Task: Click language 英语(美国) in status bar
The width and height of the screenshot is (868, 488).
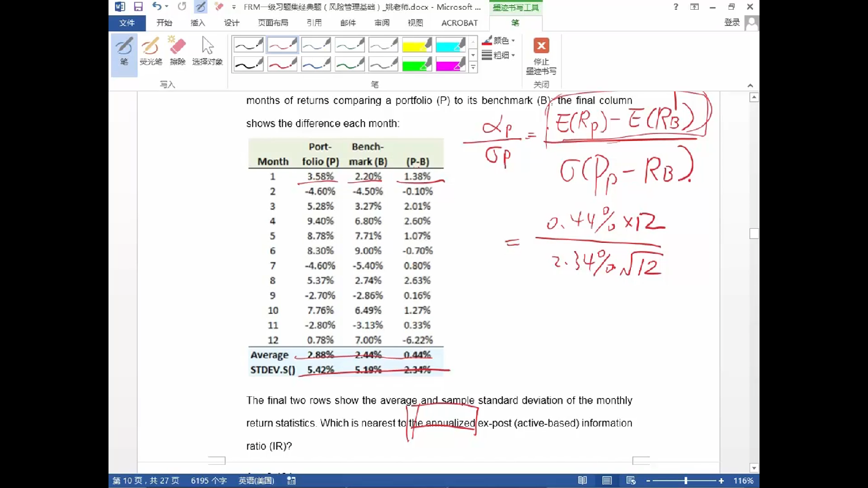Action: tap(256, 480)
